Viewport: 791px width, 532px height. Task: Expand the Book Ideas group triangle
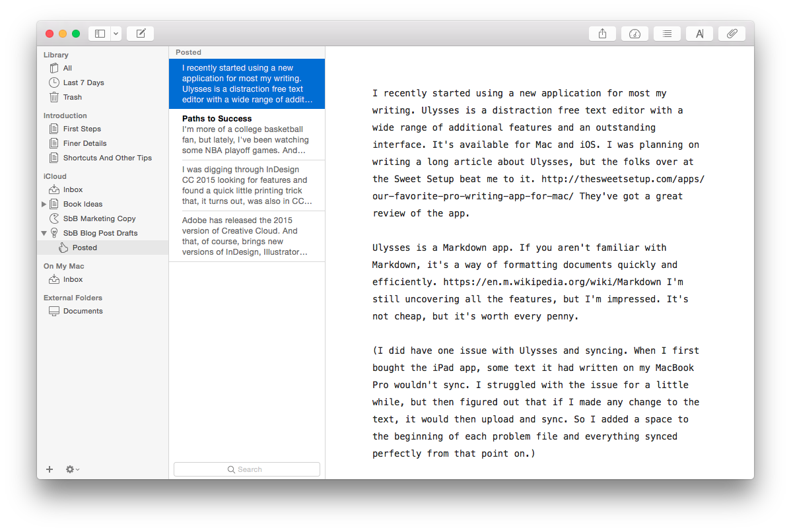tap(44, 204)
